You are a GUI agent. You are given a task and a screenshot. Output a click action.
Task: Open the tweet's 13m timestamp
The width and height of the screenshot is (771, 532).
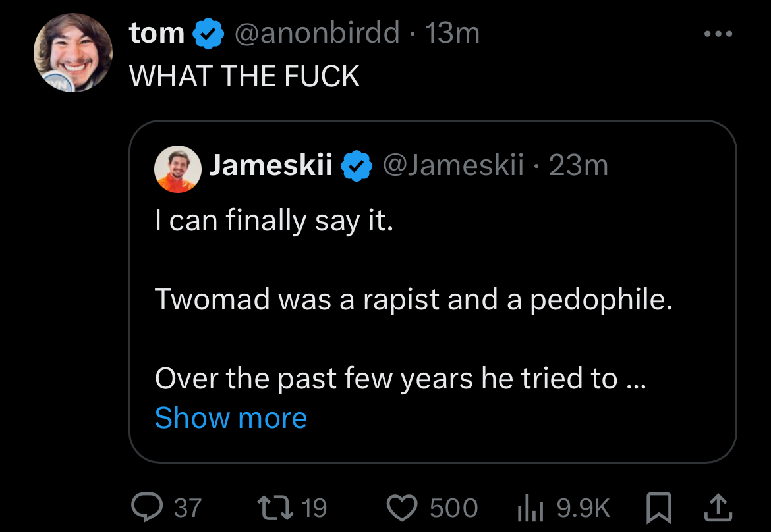pyautogui.click(x=453, y=33)
